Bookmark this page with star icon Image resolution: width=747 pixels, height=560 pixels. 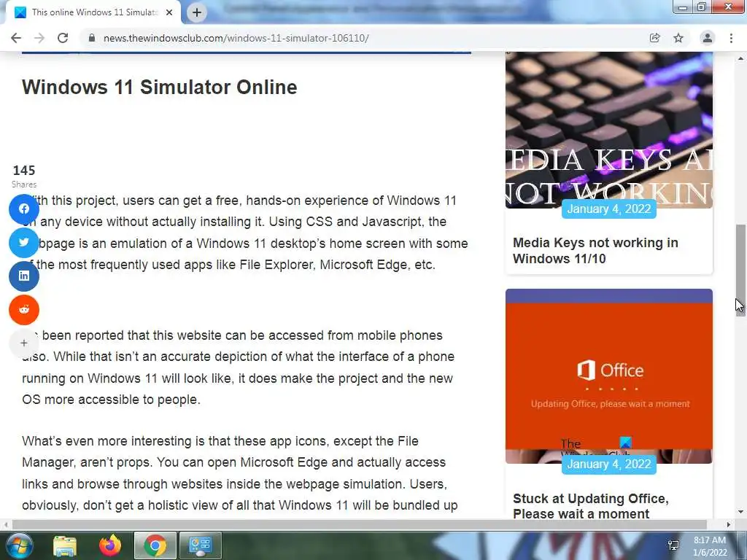(678, 38)
